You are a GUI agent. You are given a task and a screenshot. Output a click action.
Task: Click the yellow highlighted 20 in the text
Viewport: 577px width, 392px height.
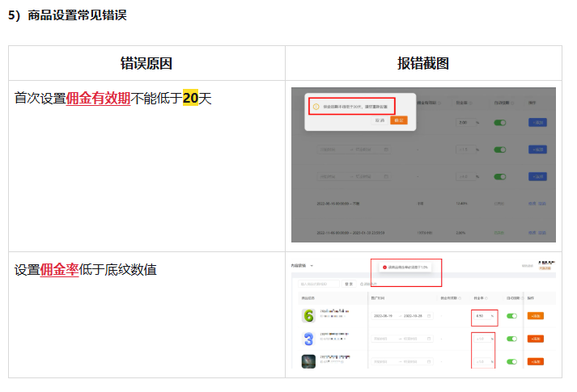pyautogui.click(x=190, y=99)
